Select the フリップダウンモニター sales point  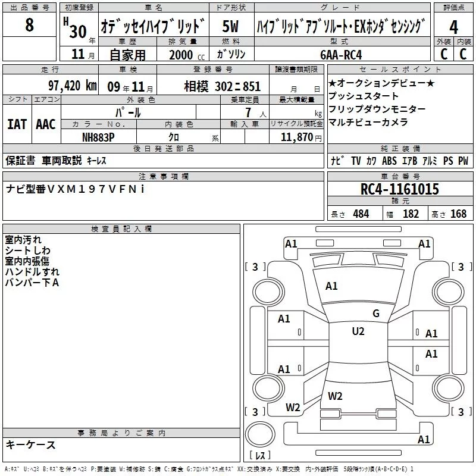tap(377, 109)
